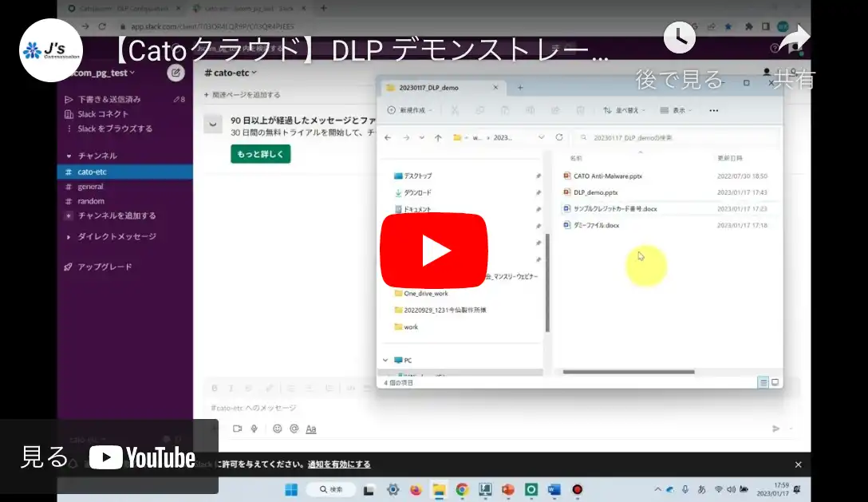Select the work folder in navigation pane
This screenshot has height=502, width=868.
(406, 327)
